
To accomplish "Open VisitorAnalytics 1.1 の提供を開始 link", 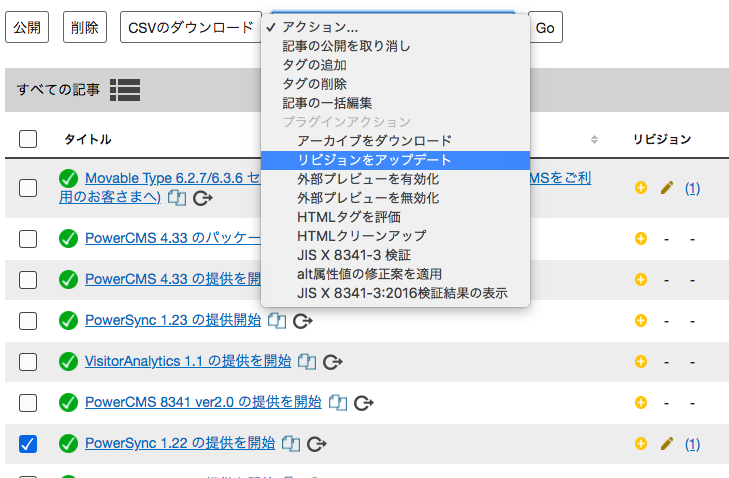I will 188,361.
